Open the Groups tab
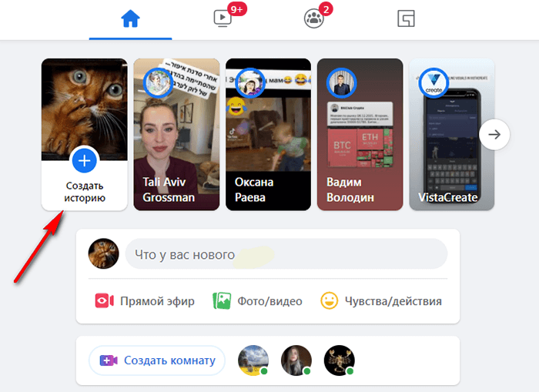Screen dimensions: 539x392 tap(313, 19)
